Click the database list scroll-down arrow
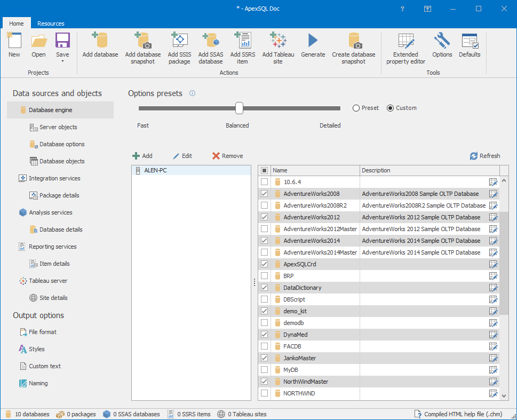 tap(504, 395)
